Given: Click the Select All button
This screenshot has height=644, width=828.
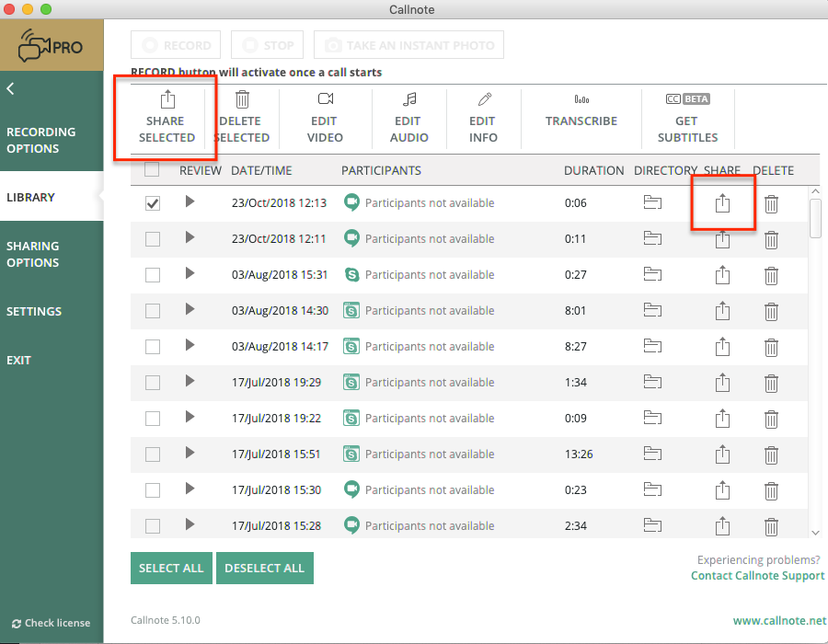Looking at the screenshot, I should tap(171, 568).
